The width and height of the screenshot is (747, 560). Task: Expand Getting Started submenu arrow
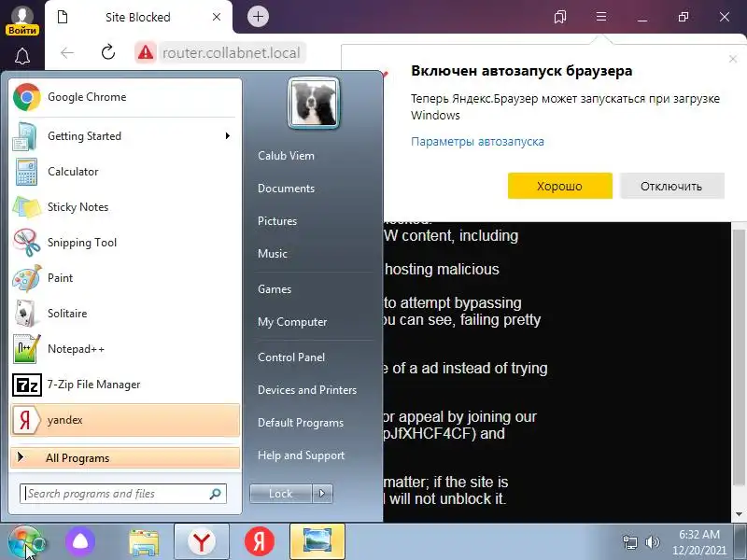pos(228,136)
